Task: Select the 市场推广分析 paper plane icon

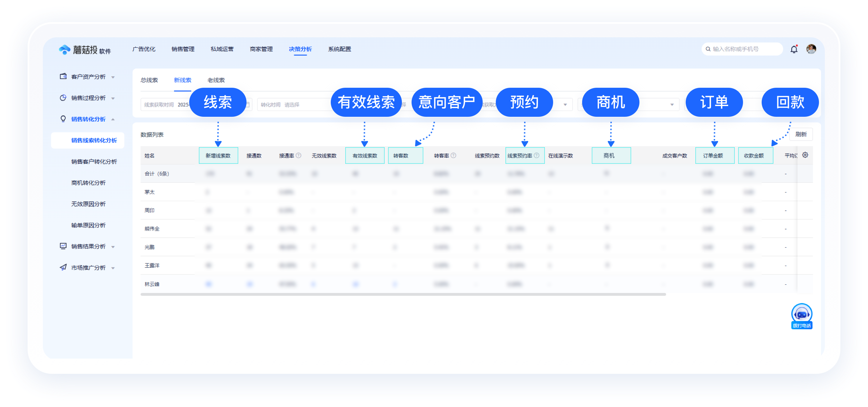Action: click(62, 267)
